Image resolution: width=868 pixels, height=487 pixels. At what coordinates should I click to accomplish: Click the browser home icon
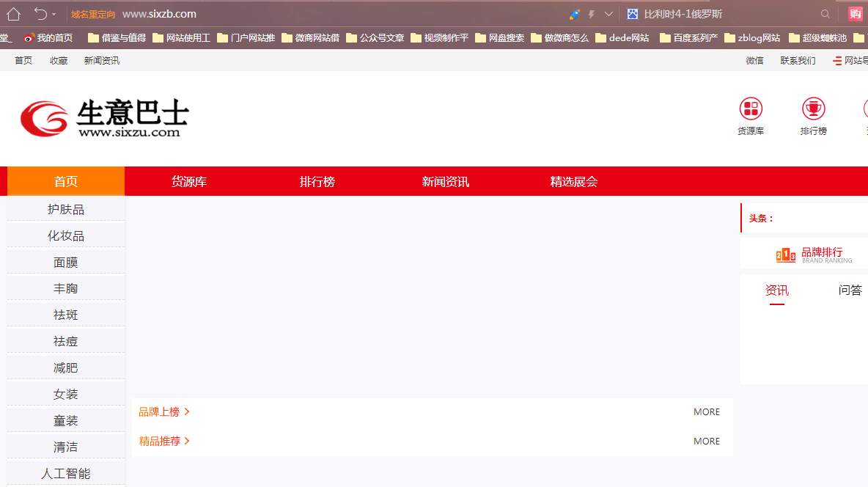click(x=13, y=14)
